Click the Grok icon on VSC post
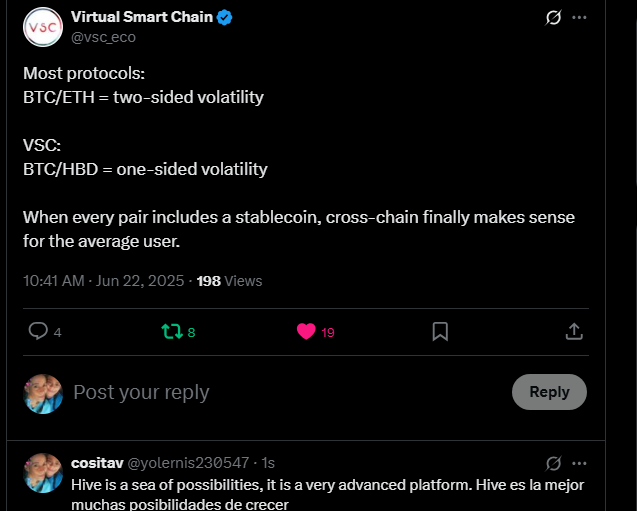The width and height of the screenshot is (637, 511). [x=553, y=17]
